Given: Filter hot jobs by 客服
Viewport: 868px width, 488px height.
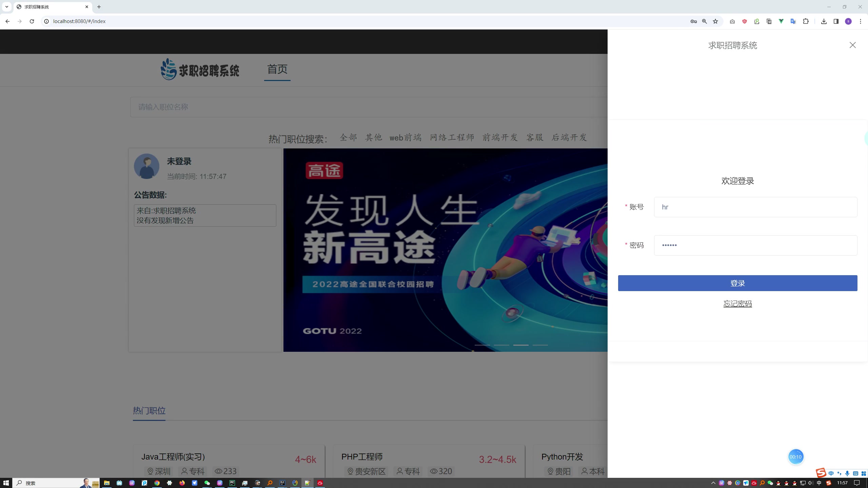Looking at the screenshot, I should (x=535, y=138).
